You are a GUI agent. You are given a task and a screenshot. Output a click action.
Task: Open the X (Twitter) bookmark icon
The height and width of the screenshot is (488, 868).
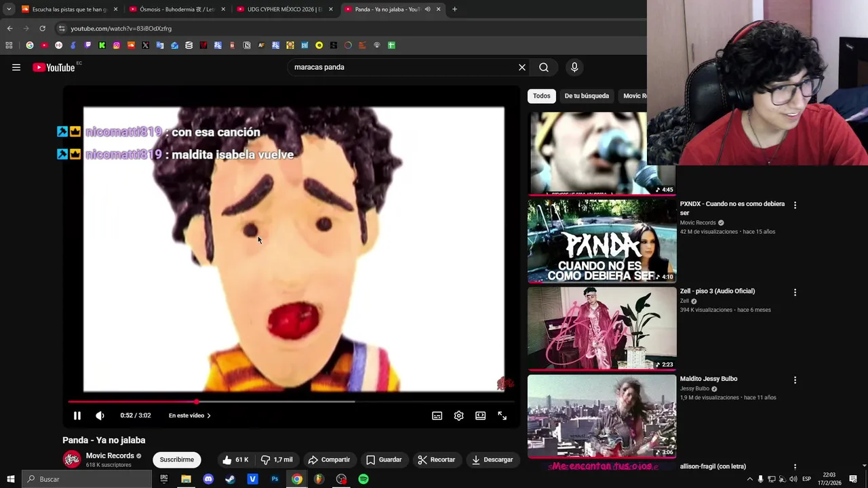pyautogui.click(x=145, y=45)
